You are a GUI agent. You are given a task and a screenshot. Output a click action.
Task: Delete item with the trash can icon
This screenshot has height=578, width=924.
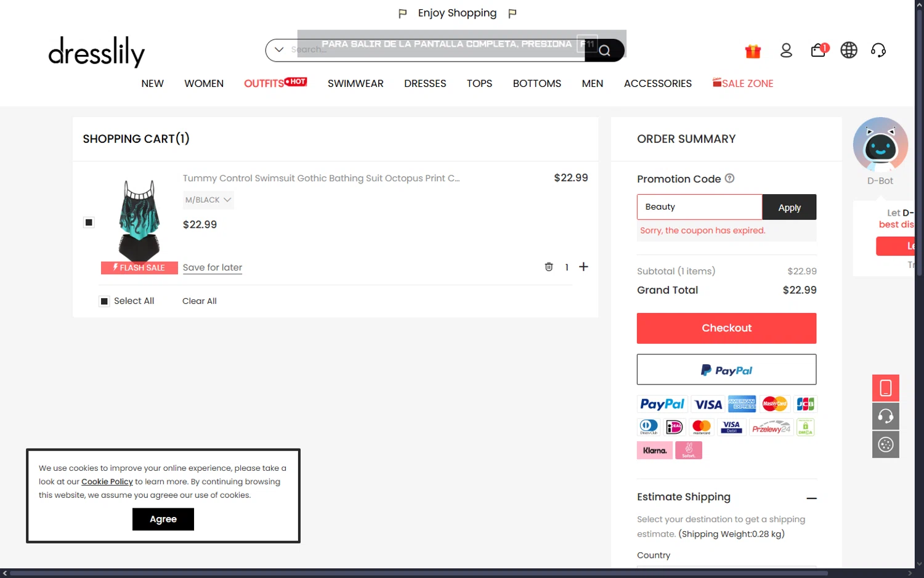coord(549,267)
